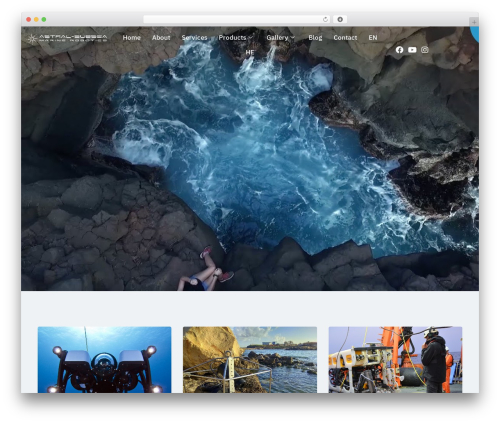
Task: Switch language to EN
Action: [373, 38]
